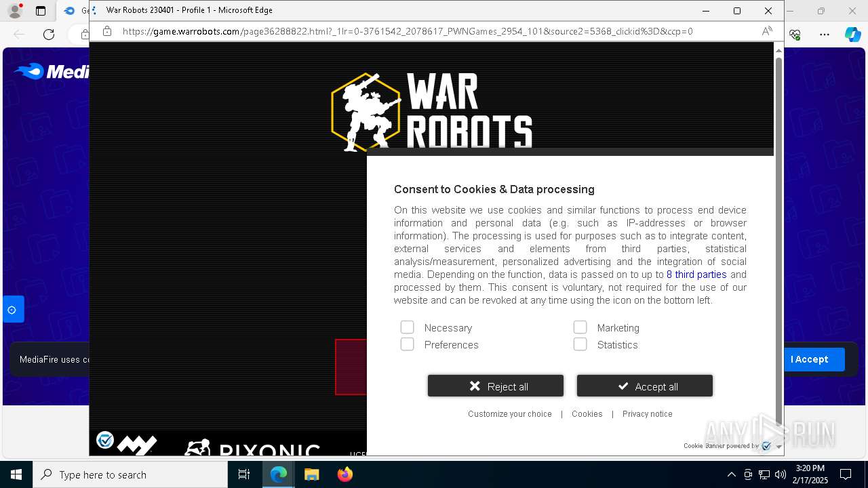Open the volume icon in system tray
Viewport: 868px width, 488px height.
(x=781, y=474)
